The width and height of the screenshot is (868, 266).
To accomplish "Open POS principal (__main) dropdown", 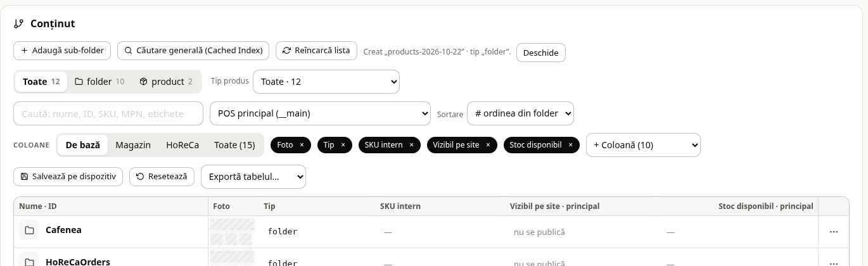I will tap(320, 113).
